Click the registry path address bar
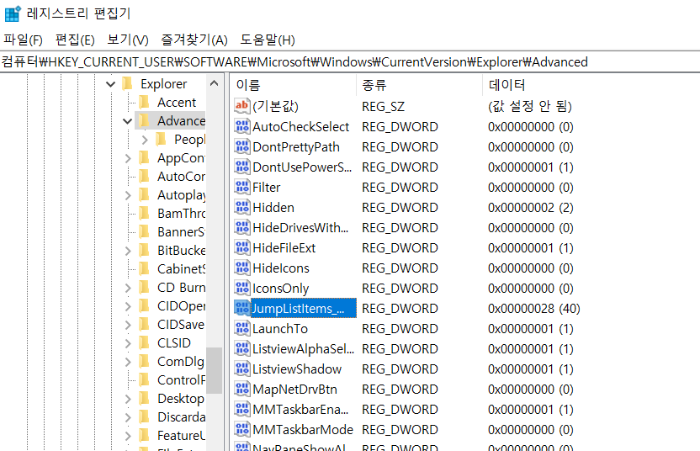 (x=350, y=62)
